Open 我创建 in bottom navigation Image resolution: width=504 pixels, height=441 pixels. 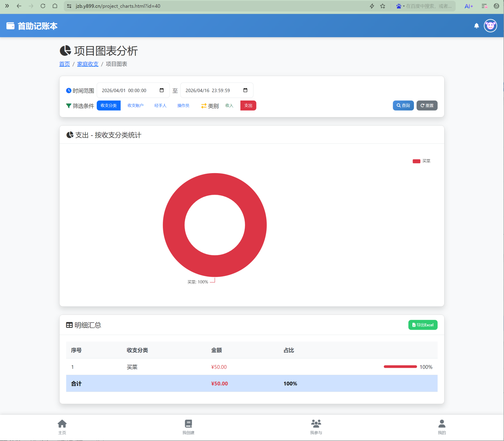coord(188,427)
